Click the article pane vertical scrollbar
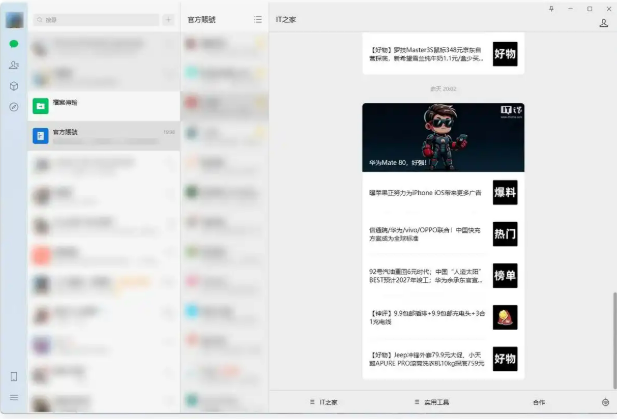617x419 pixels. pos(614,340)
